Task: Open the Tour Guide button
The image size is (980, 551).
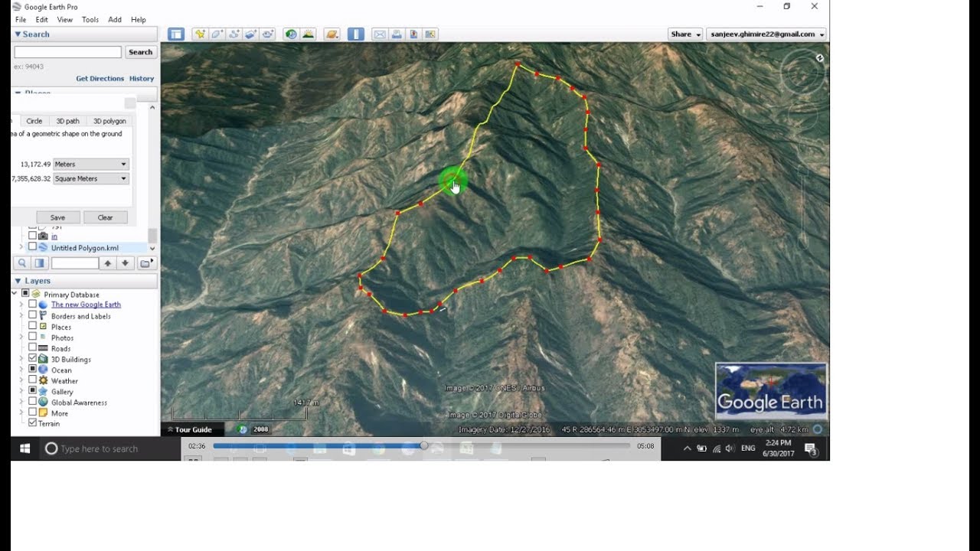Action: pos(191,429)
